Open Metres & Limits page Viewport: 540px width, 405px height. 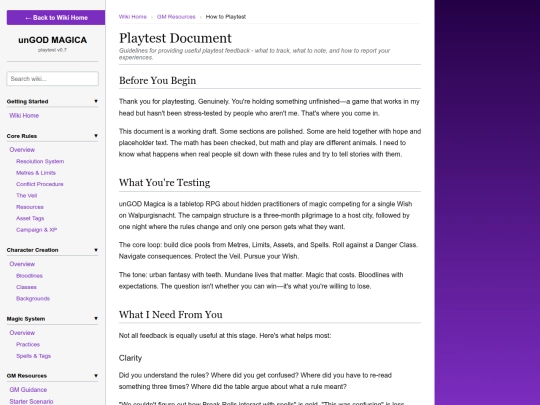(36, 173)
